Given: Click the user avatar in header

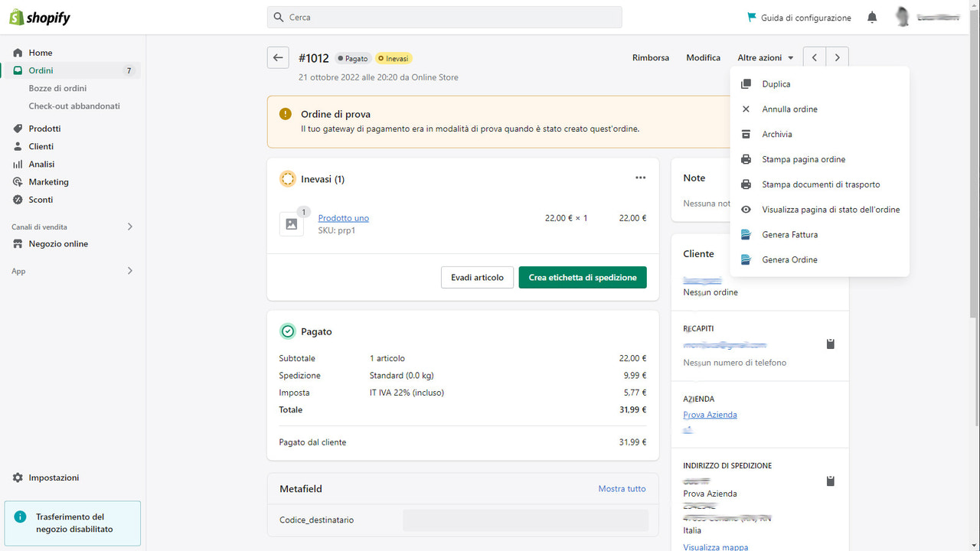Looking at the screenshot, I should coord(903,17).
